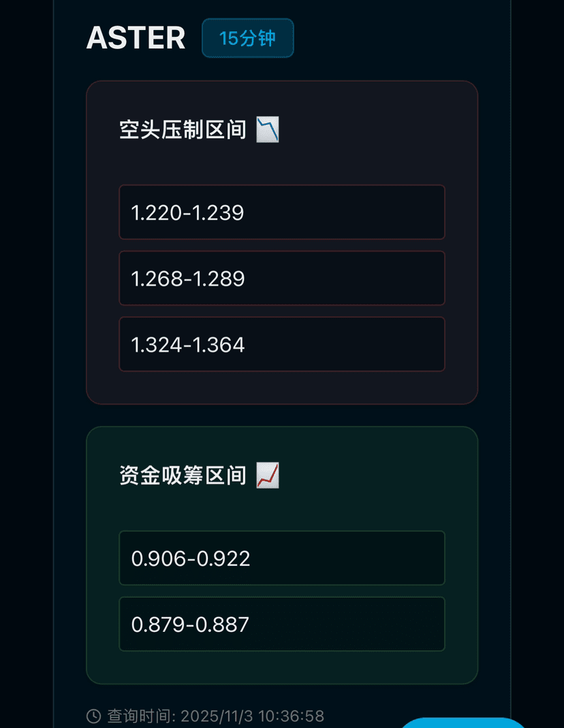Select the 0.879-0.887 accumulation range
The width and height of the screenshot is (564, 728).
[282, 624]
